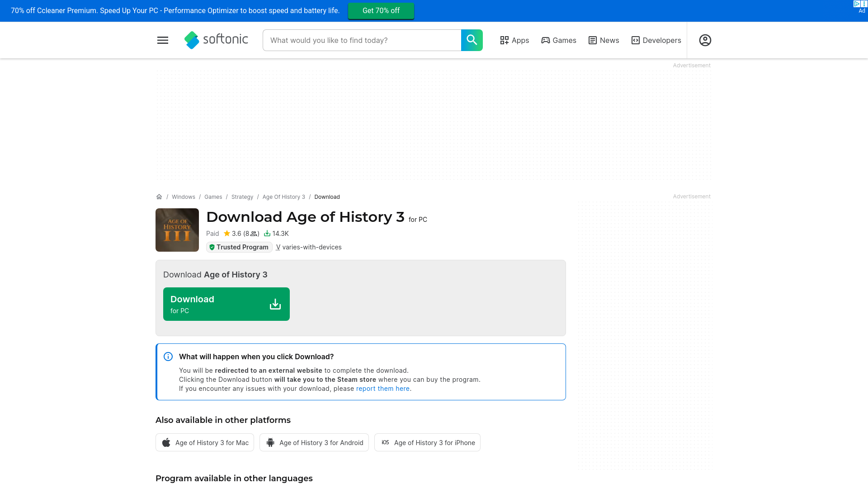
Task: Click the green Download for PC button
Action: coord(226,304)
